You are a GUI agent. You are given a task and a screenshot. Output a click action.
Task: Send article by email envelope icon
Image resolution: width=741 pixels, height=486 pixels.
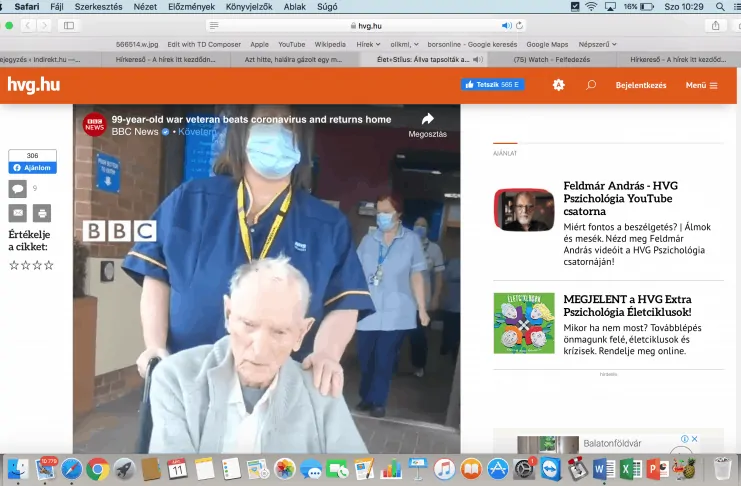pyautogui.click(x=17, y=213)
